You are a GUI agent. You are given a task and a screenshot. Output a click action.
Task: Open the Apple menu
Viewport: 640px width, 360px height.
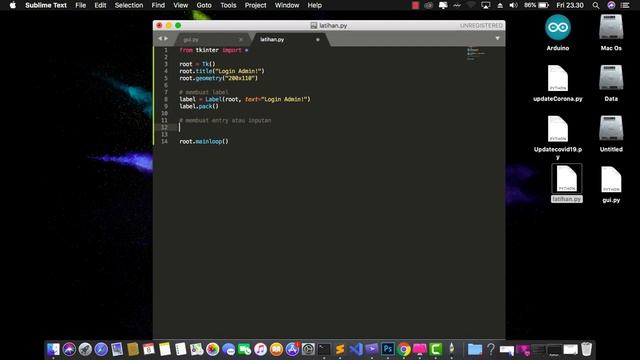click(13, 5)
